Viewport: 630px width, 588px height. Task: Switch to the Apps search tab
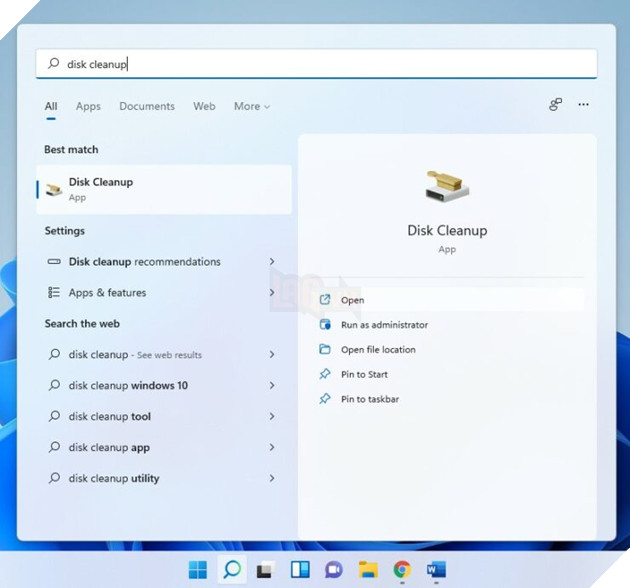pos(88,107)
